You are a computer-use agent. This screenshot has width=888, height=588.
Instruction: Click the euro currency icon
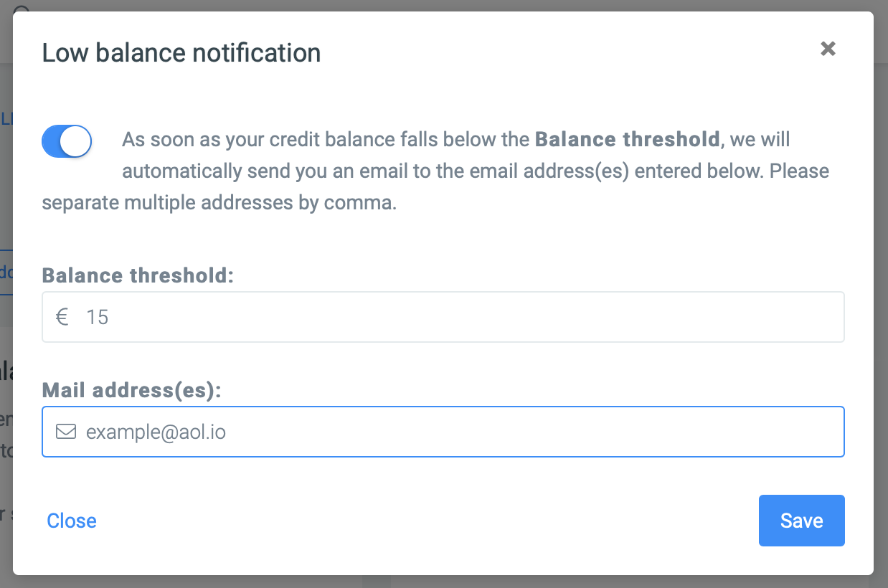pos(62,317)
